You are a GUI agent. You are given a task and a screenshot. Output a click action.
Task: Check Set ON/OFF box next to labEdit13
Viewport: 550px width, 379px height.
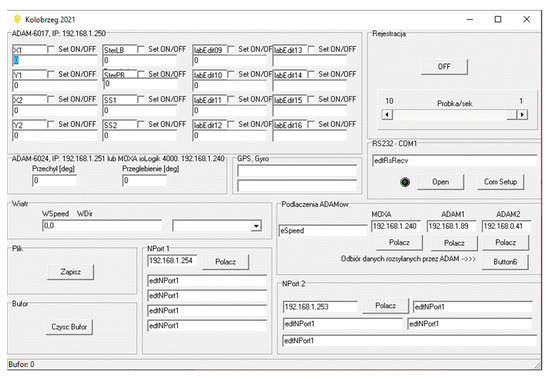(311, 49)
